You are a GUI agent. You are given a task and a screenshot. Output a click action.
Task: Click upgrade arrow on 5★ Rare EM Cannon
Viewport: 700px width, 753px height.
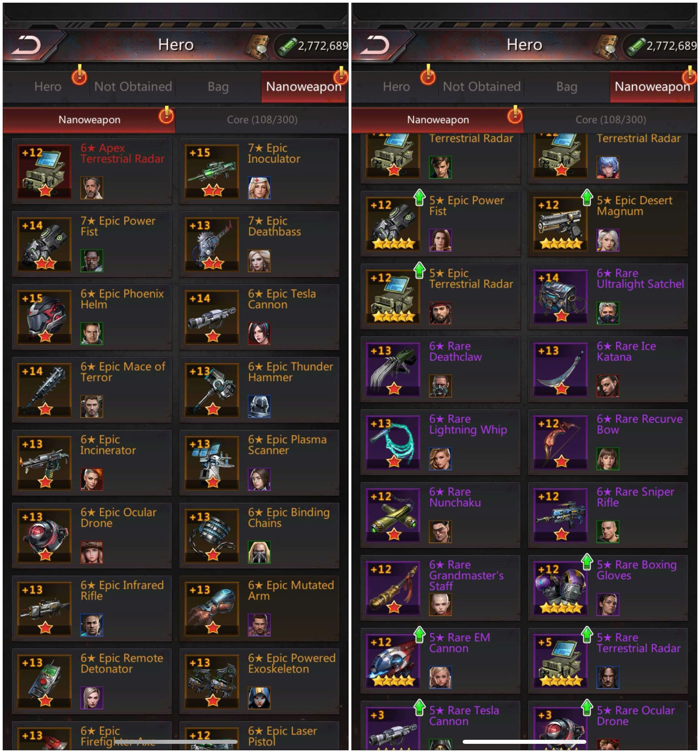coord(419,634)
